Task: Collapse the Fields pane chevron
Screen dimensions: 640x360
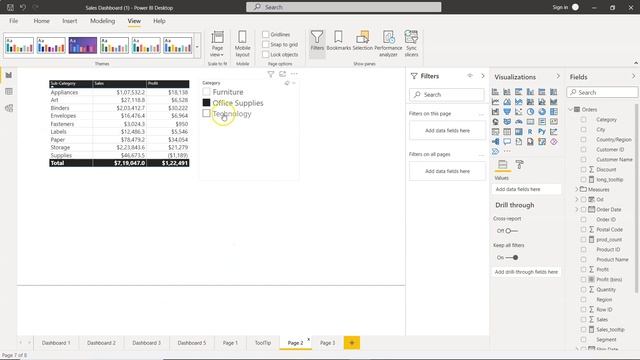Action: [633, 76]
